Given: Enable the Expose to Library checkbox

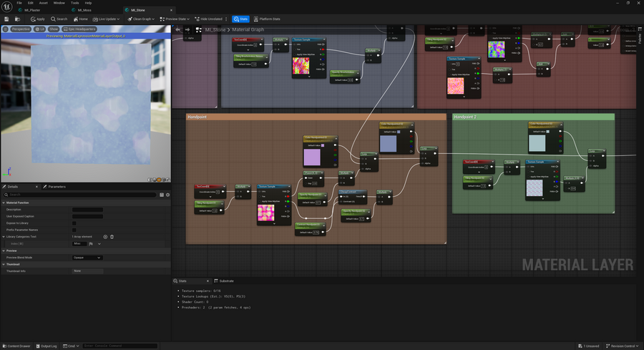Looking at the screenshot, I should (74, 223).
